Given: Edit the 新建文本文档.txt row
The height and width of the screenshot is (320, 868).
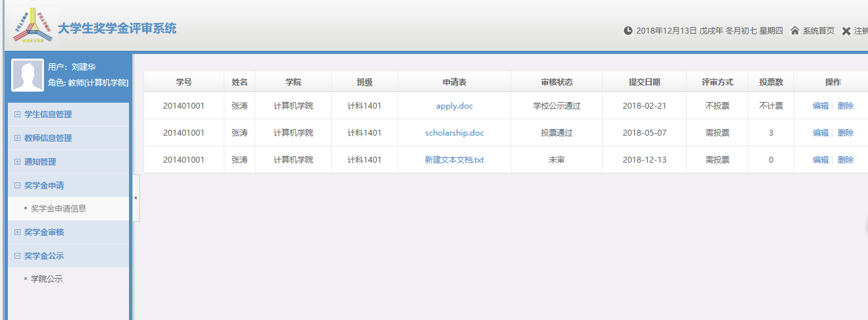Looking at the screenshot, I should pyautogui.click(x=821, y=159).
